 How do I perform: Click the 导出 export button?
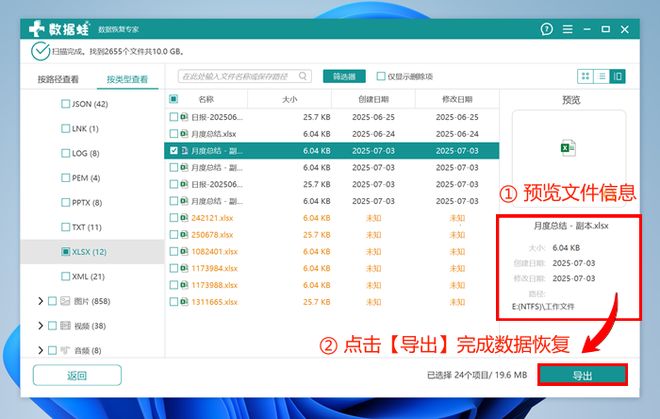pyautogui.click(x=583, y=375)
